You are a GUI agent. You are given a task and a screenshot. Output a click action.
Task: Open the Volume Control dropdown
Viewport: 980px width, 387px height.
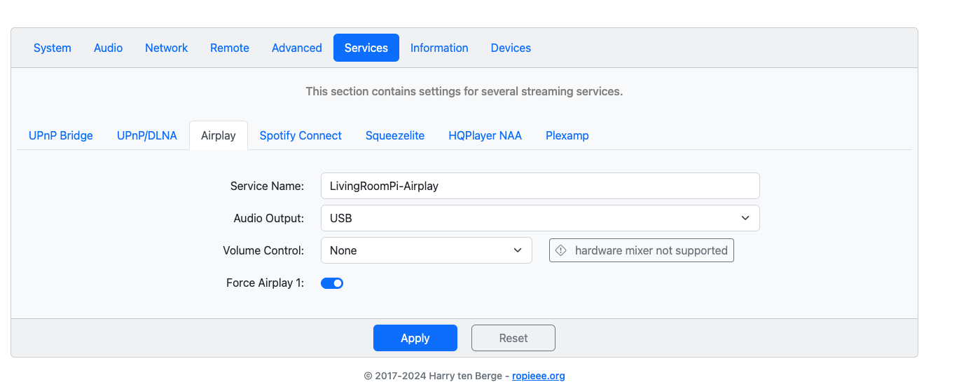[427, 250]
